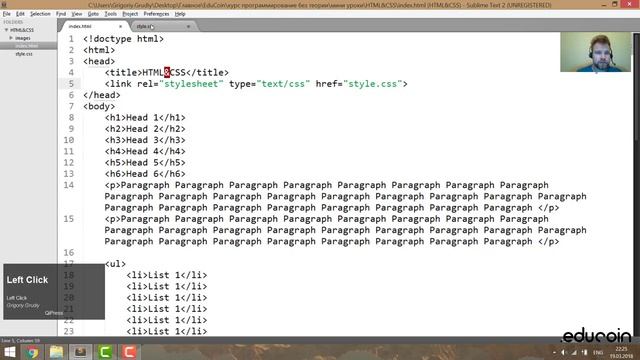This screenshot has width=640, height=360.
Task: Expand the images folder arrow
Action: click(11, 38)
